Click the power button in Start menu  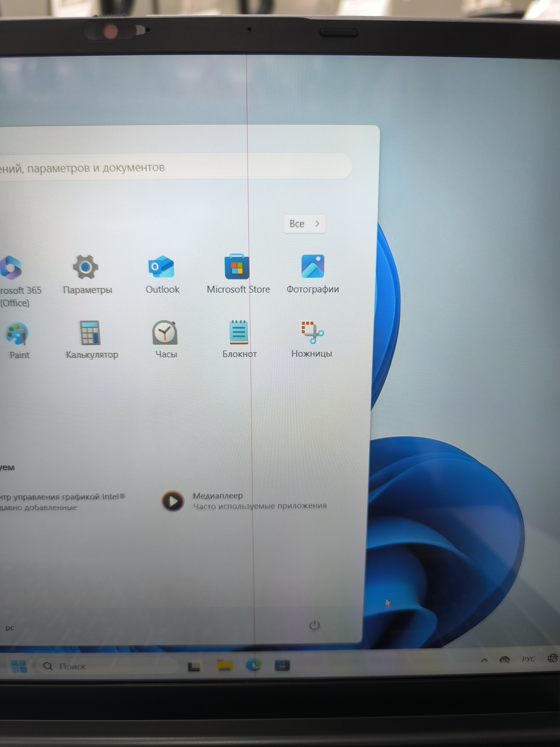(314, 625)
